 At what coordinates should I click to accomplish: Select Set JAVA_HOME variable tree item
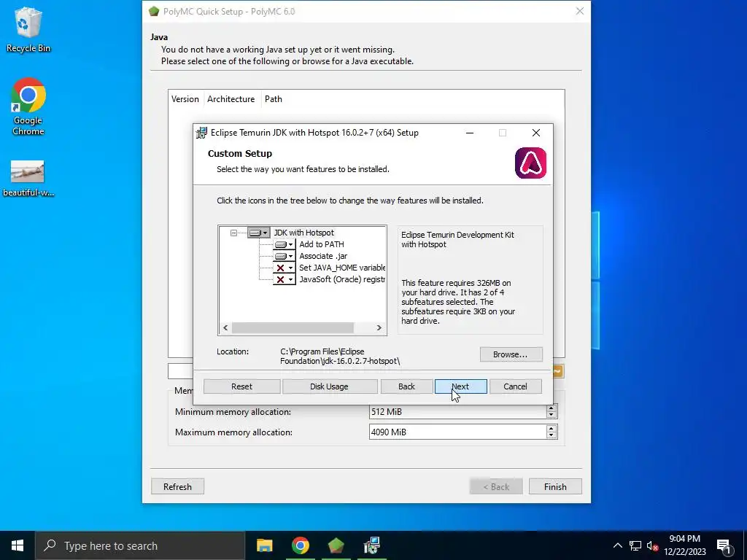click(x=342, y=268)
